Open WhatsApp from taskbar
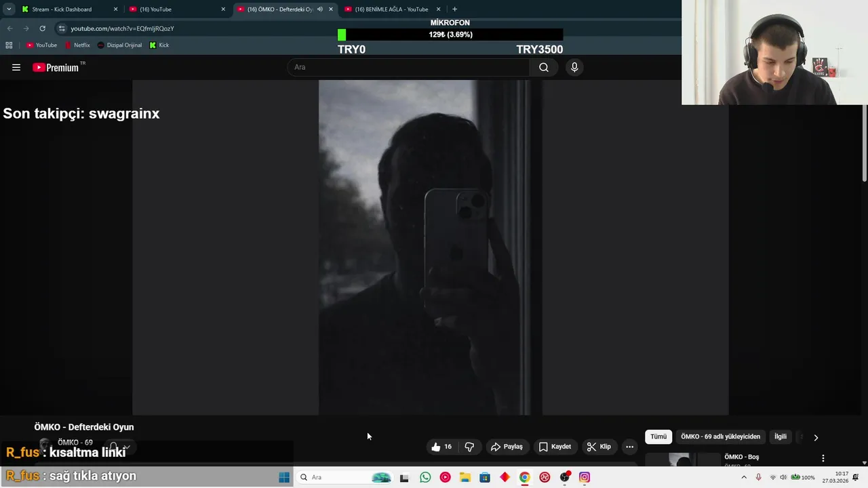This screenshot has height=488, width=868. pos(425,477)
